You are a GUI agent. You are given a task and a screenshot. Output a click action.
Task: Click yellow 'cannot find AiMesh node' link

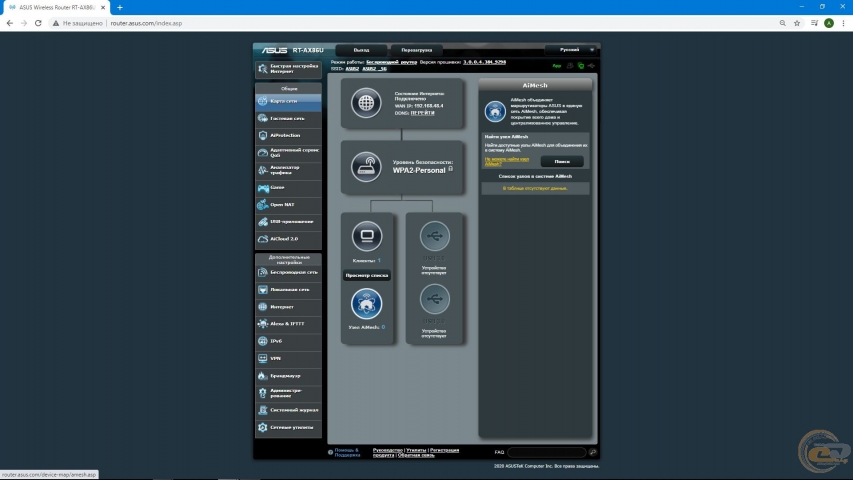(x=506, y=161)
